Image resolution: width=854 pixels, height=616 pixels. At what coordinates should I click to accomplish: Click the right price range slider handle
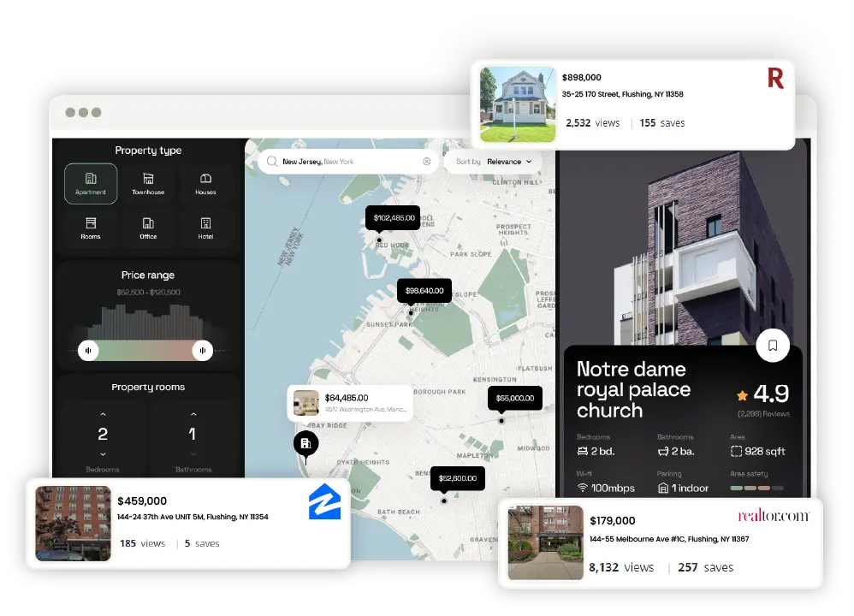[x=203, y=350]
